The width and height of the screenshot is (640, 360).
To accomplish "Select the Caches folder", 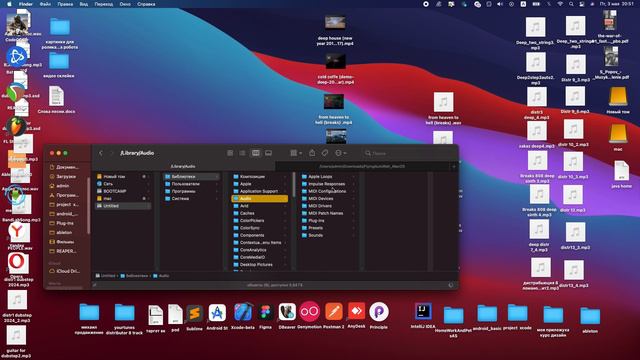I will [x=260, y=213].
